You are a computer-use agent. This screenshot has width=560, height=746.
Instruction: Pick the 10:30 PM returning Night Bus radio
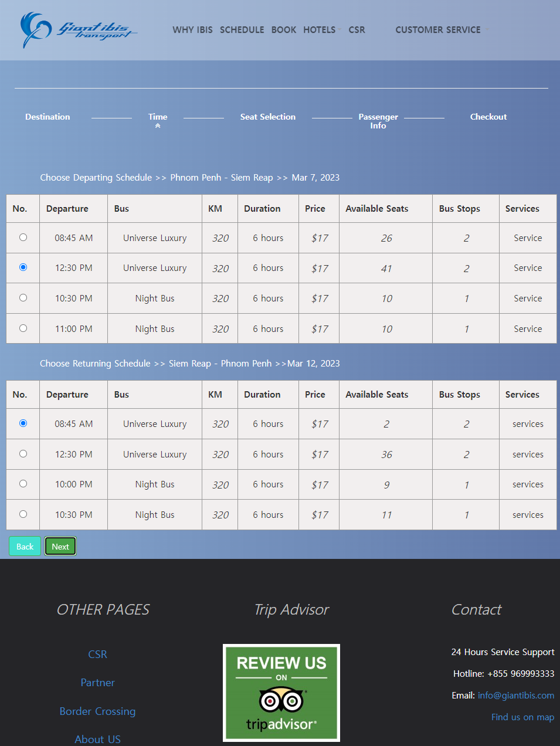pos(23,514)
